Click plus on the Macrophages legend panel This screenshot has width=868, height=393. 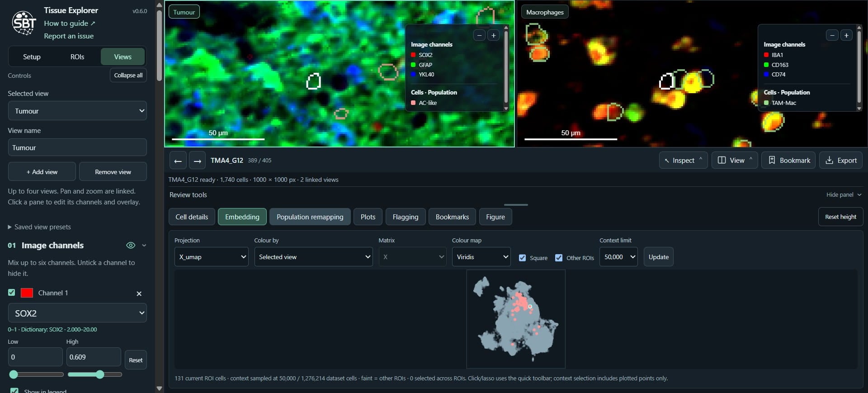(x=846, y=35)
